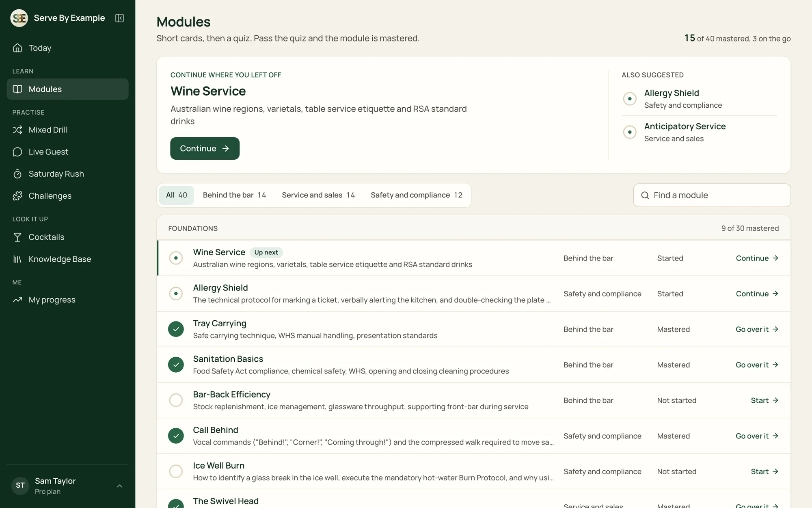
Task: Click the Bar-Back Efficiency empty status circle
Action: (176, 400)
